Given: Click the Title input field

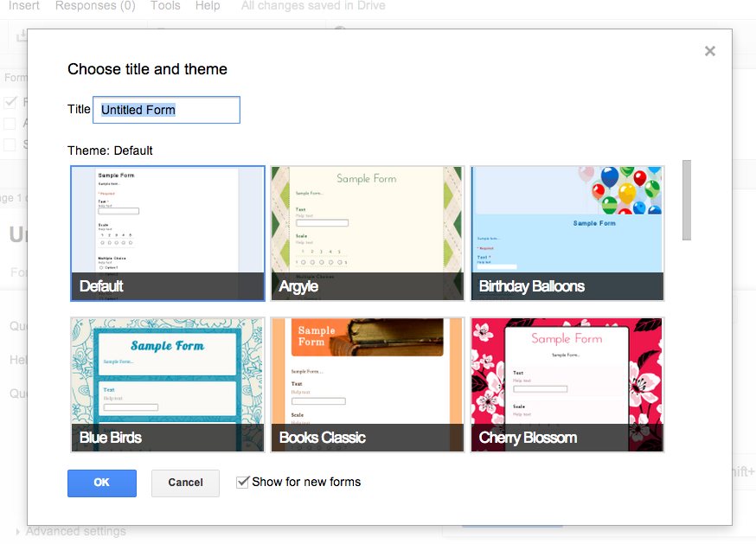Looking at the screenshot, I should 166,110.
